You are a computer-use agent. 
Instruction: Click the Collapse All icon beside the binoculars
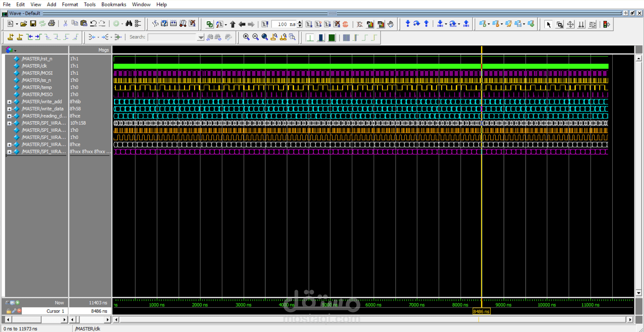(138, 24)
